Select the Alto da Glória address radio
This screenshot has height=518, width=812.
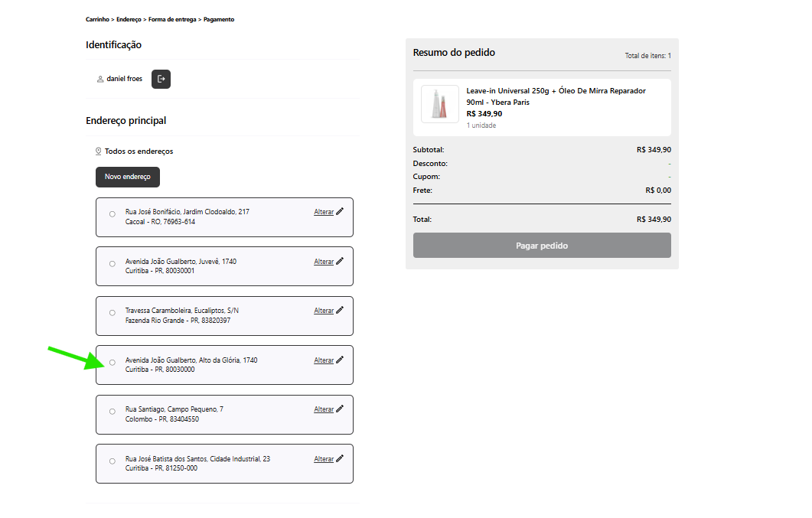113,363
